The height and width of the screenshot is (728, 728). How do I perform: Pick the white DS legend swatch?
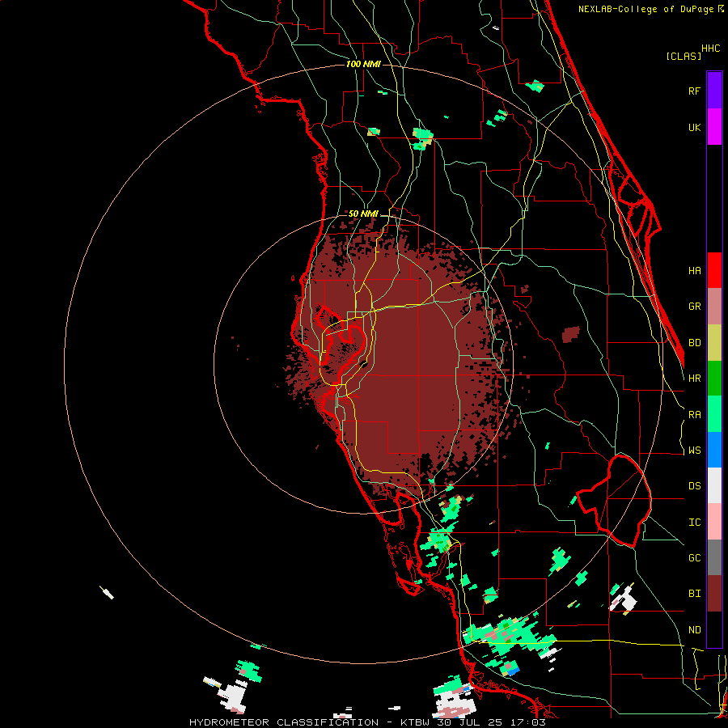[714, 485]
